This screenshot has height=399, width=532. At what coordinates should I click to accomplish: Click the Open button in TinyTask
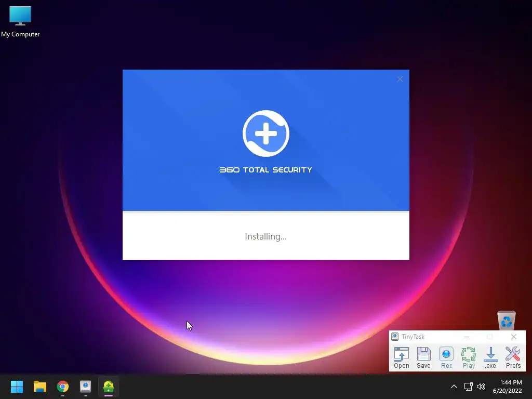point(402,357)
